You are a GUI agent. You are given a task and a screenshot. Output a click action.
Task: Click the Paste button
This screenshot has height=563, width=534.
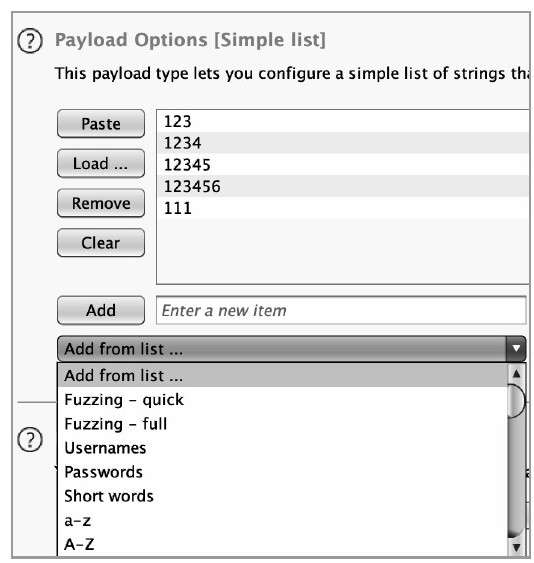click(x=101, y=124)
